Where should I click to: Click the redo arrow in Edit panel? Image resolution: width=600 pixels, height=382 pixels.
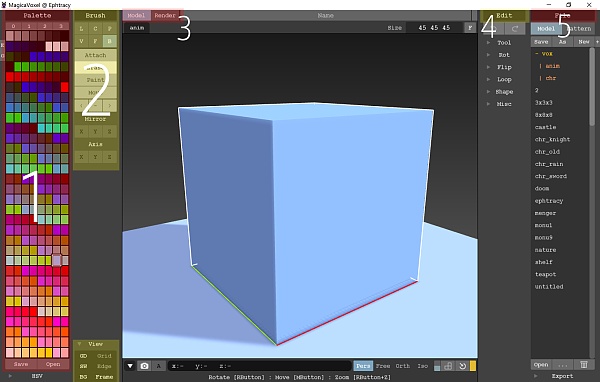pos(515,29)
